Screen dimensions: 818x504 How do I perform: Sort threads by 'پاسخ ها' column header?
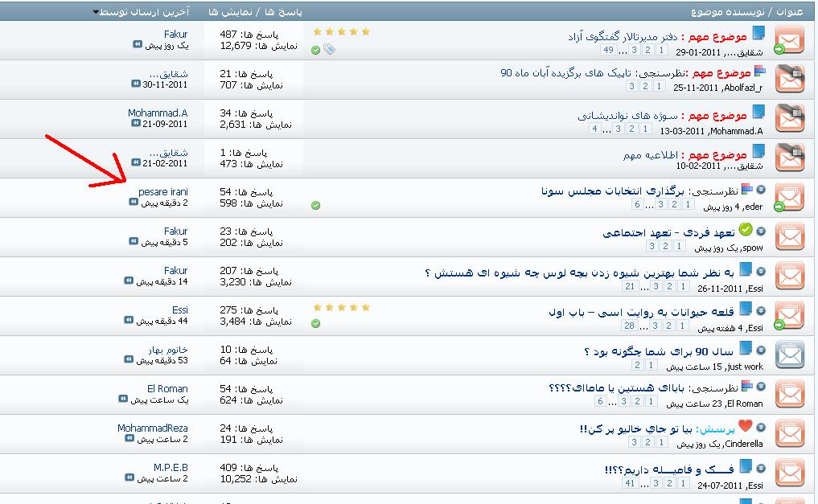[283, 11]
